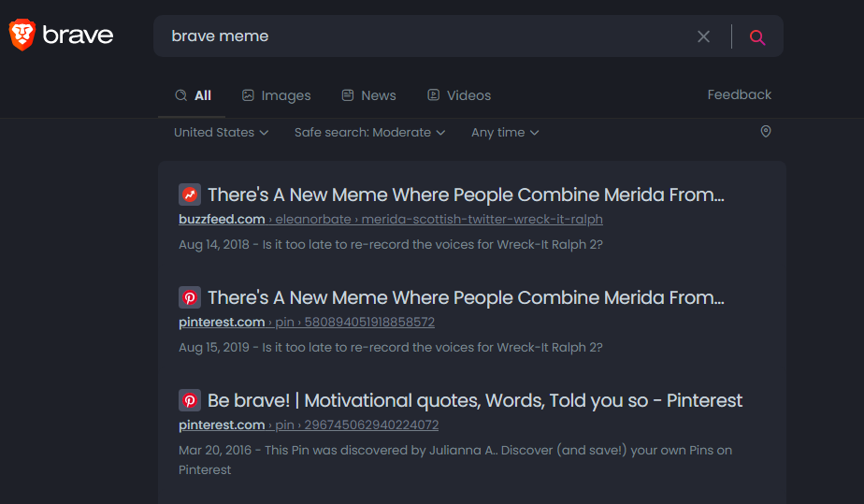
Task: Click the Brave lion logo icon
Action: [x=22, y=35]
